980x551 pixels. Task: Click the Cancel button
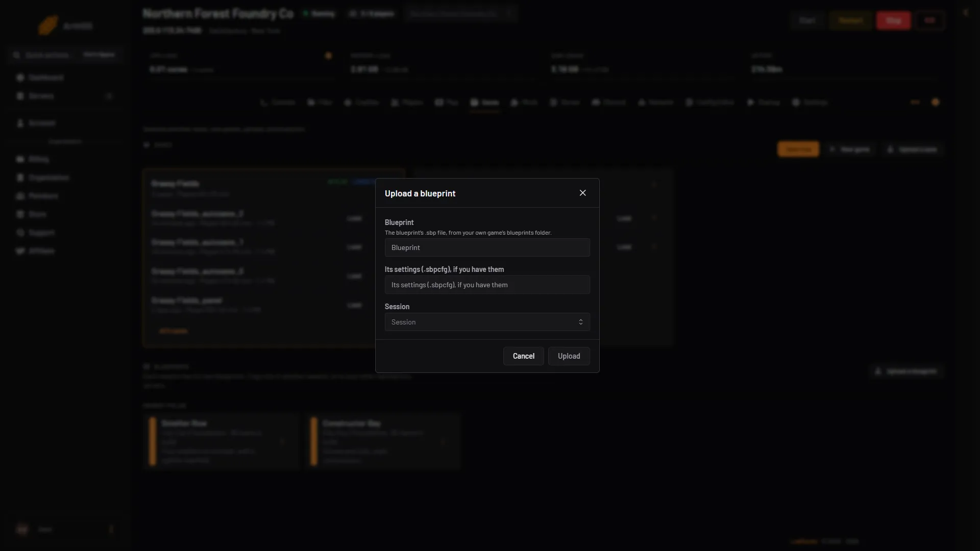(524, 356)
